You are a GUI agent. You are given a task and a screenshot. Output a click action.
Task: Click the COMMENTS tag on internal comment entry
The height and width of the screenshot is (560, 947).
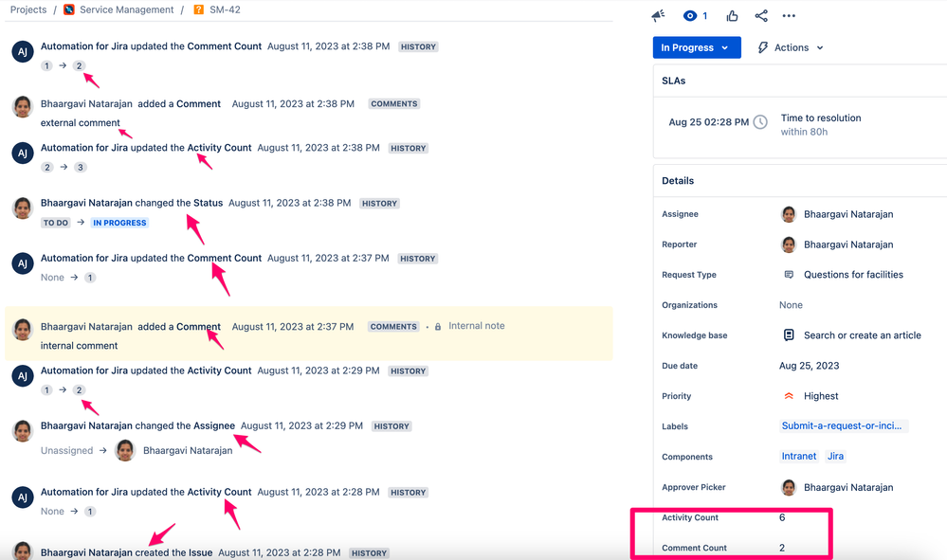(393, 327)
